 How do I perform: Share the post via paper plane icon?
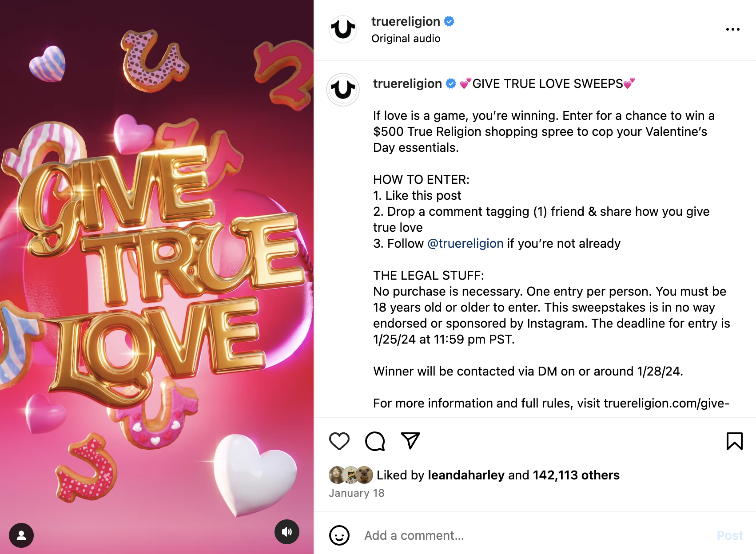click(x=410, y=440)
